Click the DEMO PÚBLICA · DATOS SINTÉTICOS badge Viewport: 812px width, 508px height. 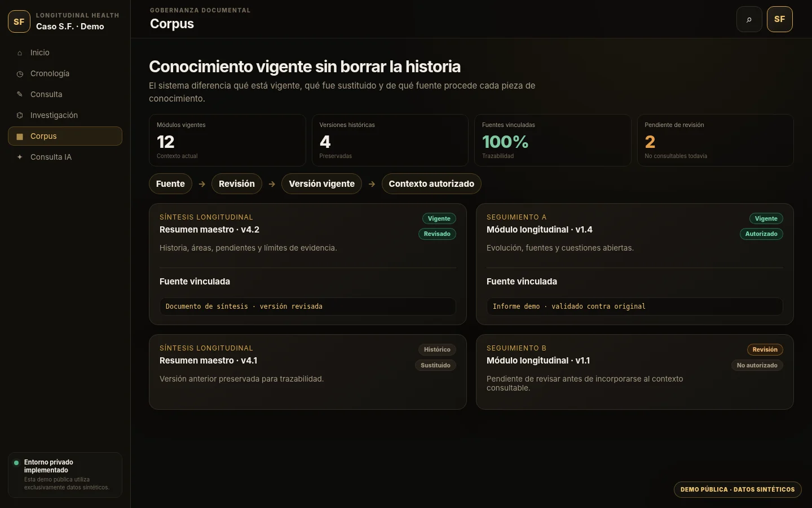tap(738, 489)
